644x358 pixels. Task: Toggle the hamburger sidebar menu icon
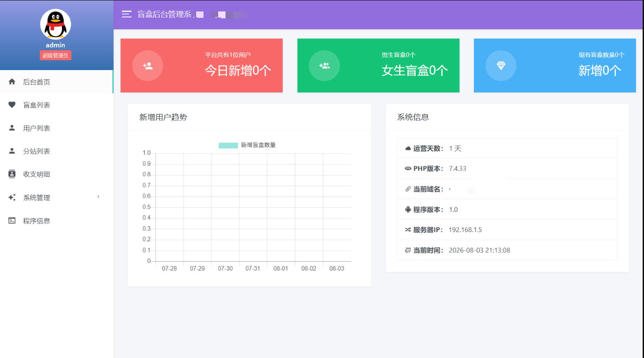coord(127,14)
